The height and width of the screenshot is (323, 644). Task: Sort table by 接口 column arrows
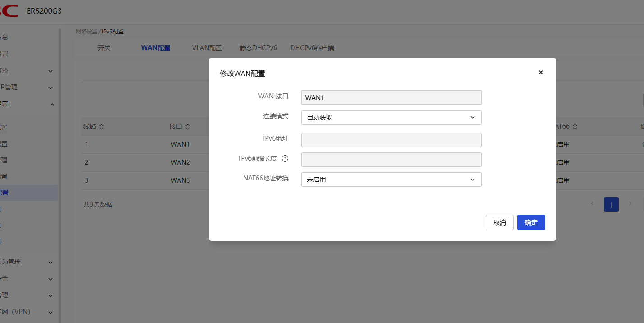click(x=188, y=127)
